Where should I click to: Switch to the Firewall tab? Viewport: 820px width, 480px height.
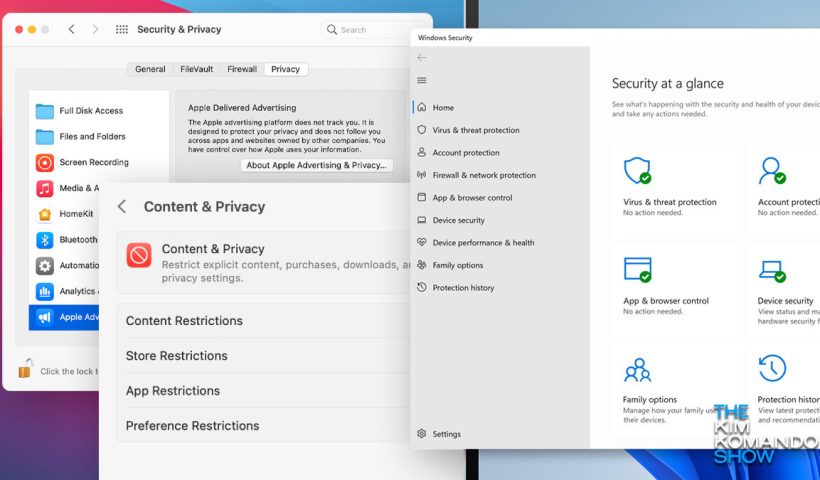point(242,69)
